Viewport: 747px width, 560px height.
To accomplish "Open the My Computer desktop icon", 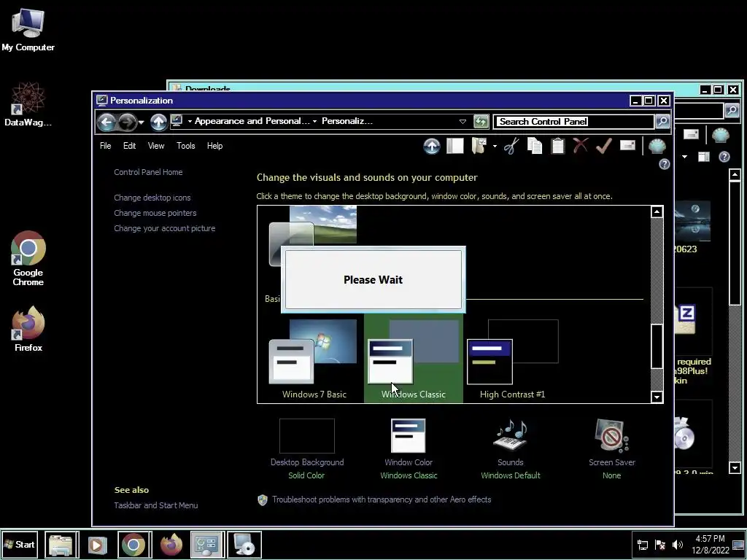I will (x=28, y=29).
